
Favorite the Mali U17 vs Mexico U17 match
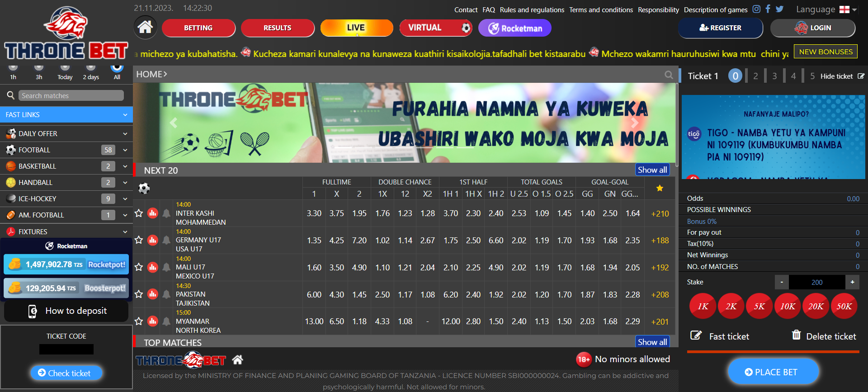139,267
